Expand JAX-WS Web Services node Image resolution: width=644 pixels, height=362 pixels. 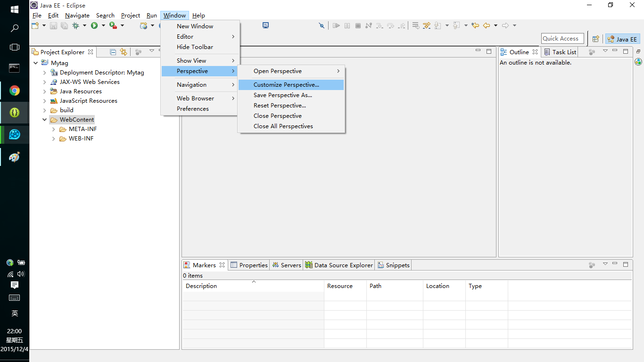click(45, 82)
